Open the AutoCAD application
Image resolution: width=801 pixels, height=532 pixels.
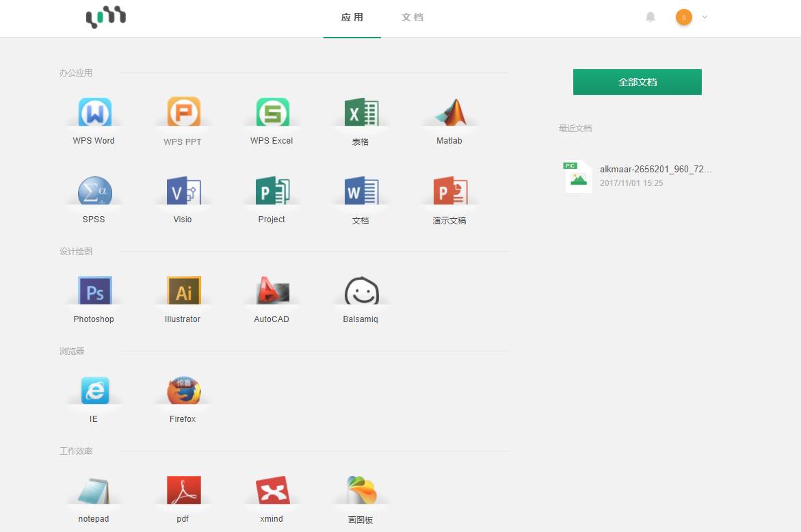point(272,291)
